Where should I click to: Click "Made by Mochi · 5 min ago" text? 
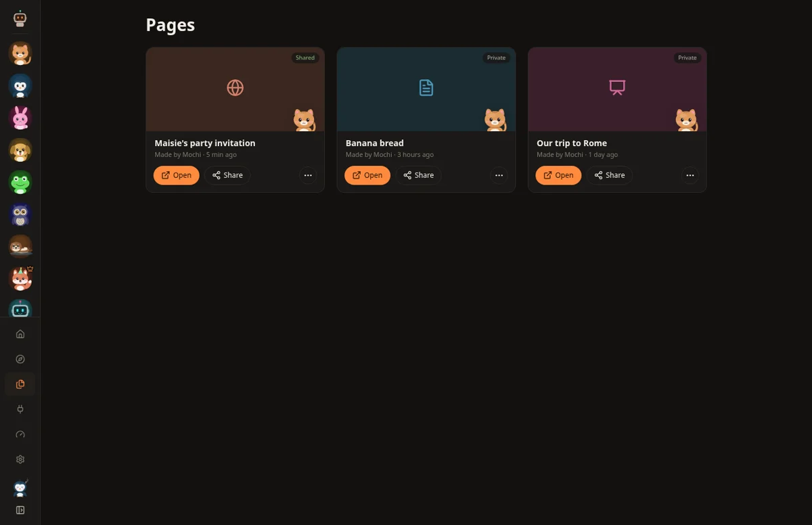pyautogui.click(x=196, y=155)
